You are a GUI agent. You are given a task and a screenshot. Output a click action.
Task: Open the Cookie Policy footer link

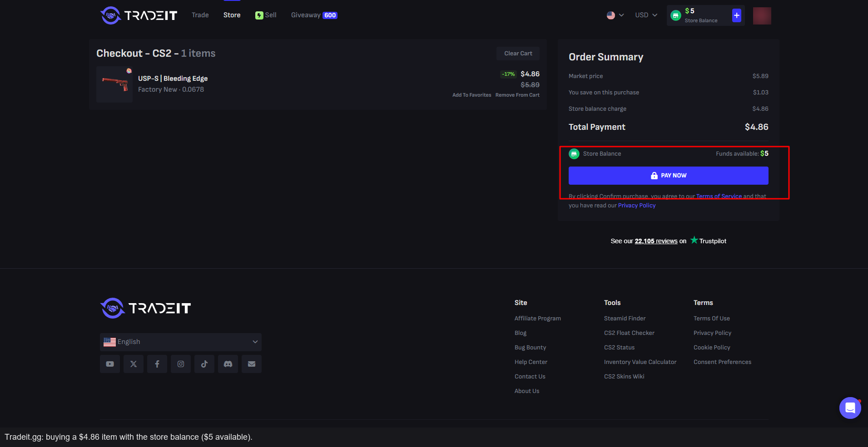712,348
